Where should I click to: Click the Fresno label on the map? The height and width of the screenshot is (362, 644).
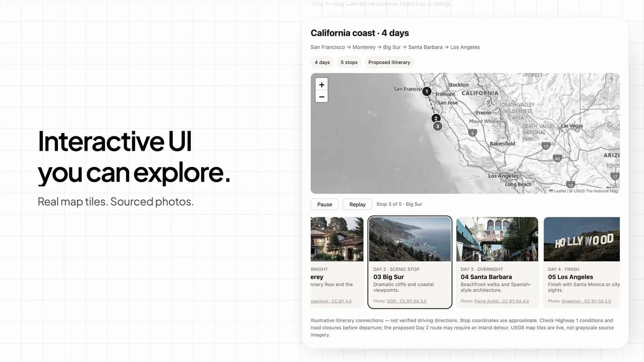483,113
